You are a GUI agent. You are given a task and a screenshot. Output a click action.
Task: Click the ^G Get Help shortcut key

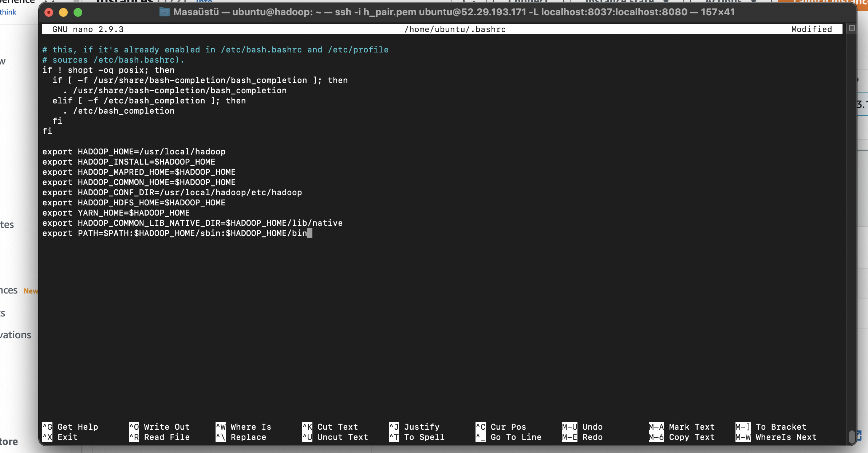47,427
